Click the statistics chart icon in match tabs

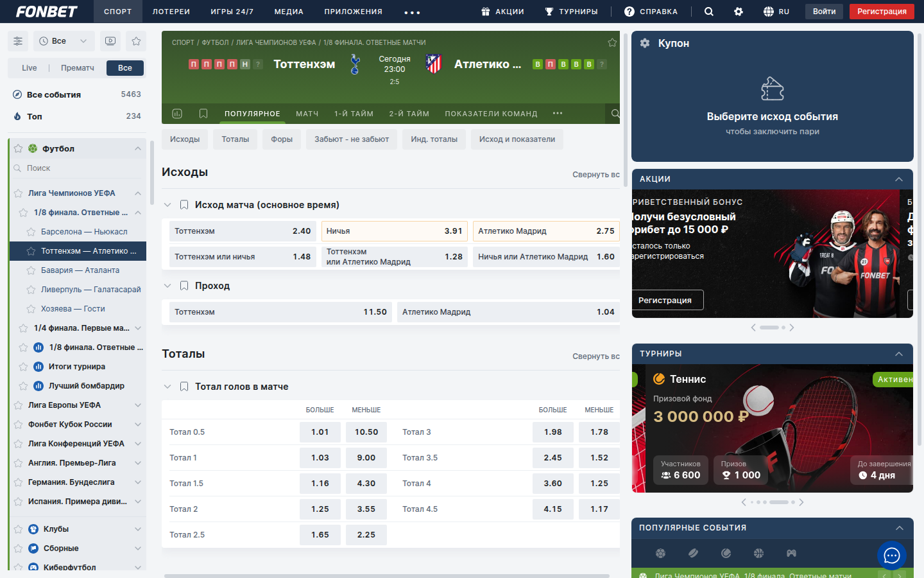point(177,114)
